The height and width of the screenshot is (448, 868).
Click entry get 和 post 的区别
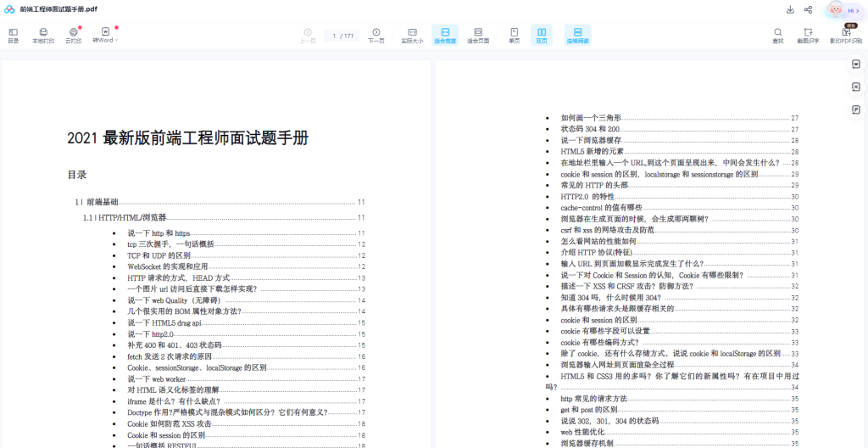pos(680,410)
